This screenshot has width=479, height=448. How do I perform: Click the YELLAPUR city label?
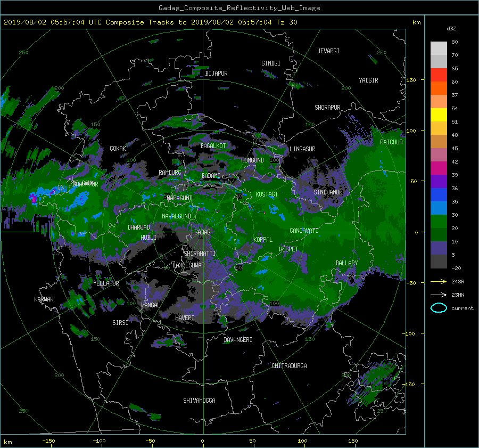coord(106,283)
